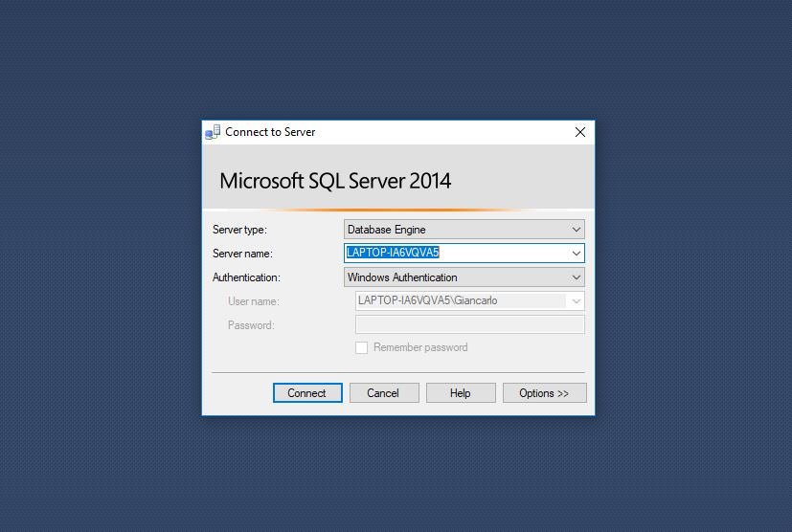Click the Authentication: label
This screenshot has height=532, width=792.
coord(246,277)
